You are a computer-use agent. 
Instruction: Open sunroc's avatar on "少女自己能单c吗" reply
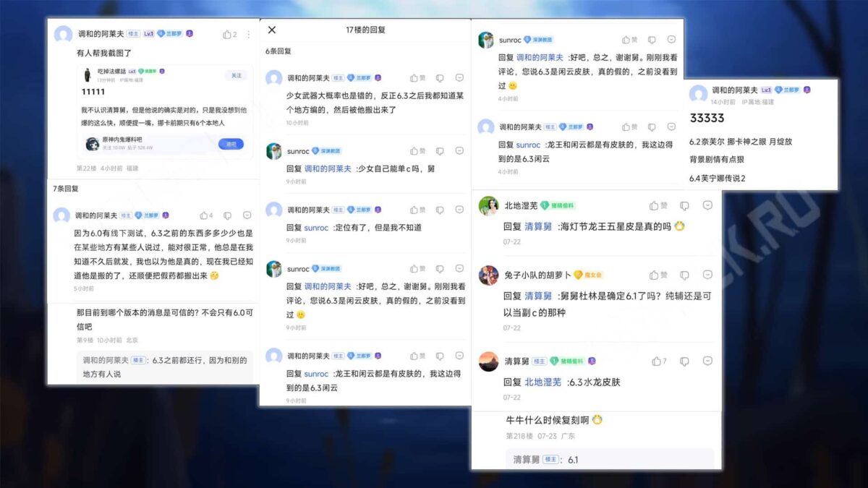click(x=274, y=151)
